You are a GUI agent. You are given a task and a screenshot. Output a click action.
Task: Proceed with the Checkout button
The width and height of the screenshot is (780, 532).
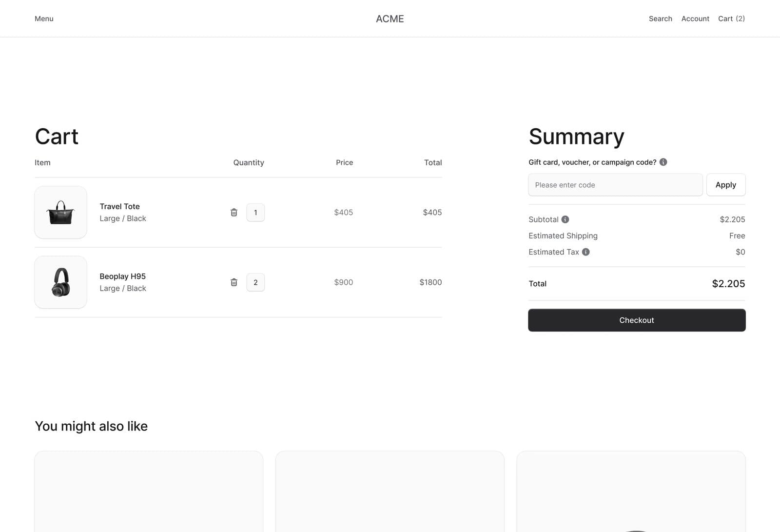(637, 320)
